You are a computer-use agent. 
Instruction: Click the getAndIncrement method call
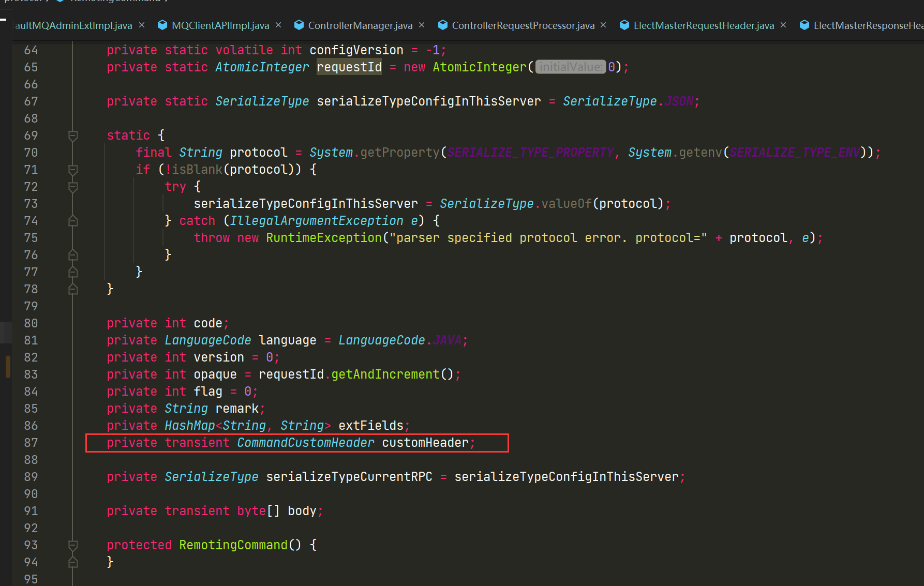tap(385, 374)
